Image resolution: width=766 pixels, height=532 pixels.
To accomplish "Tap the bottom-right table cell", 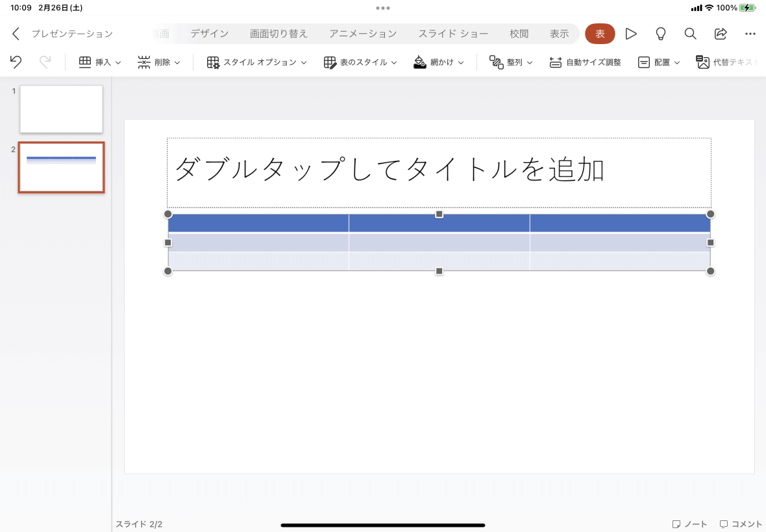I will coord(620,261).
